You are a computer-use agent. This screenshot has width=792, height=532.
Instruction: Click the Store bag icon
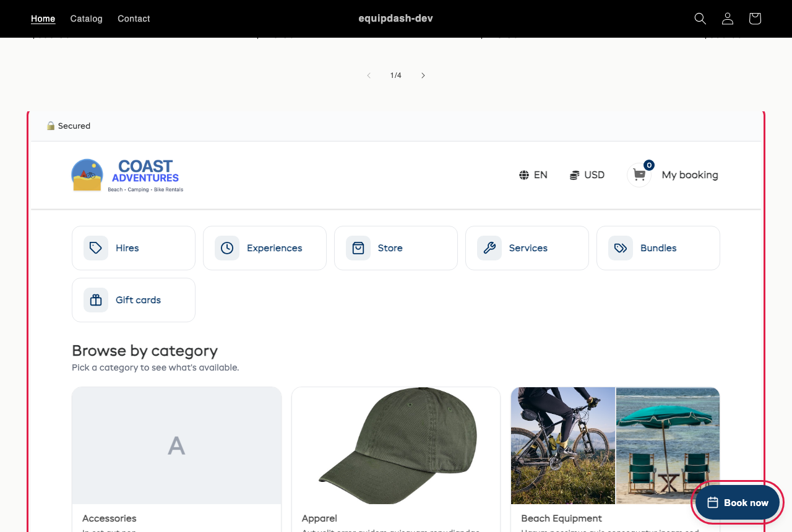click(358, 248)
